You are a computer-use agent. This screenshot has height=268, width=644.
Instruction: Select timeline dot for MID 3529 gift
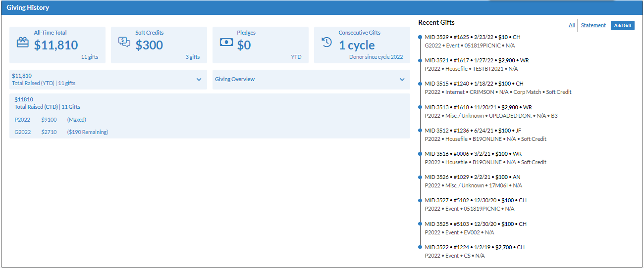[x=420, y=37]
